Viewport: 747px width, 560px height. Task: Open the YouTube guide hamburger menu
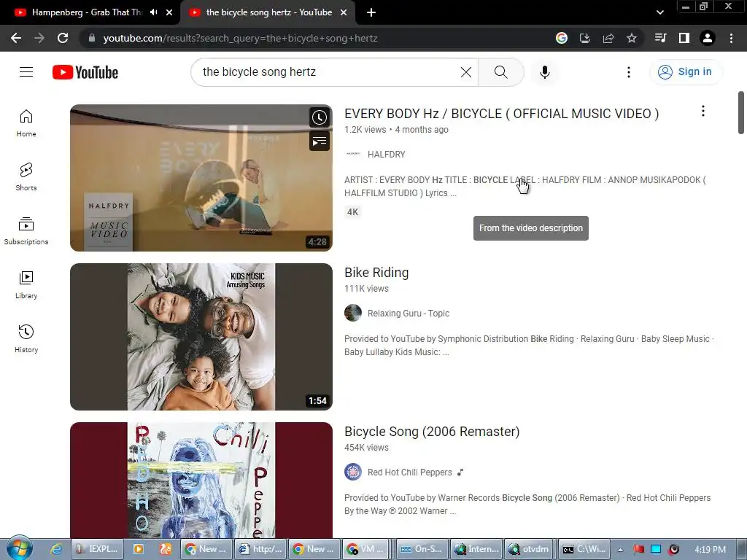pyautogui.click(x=26, y=72)
